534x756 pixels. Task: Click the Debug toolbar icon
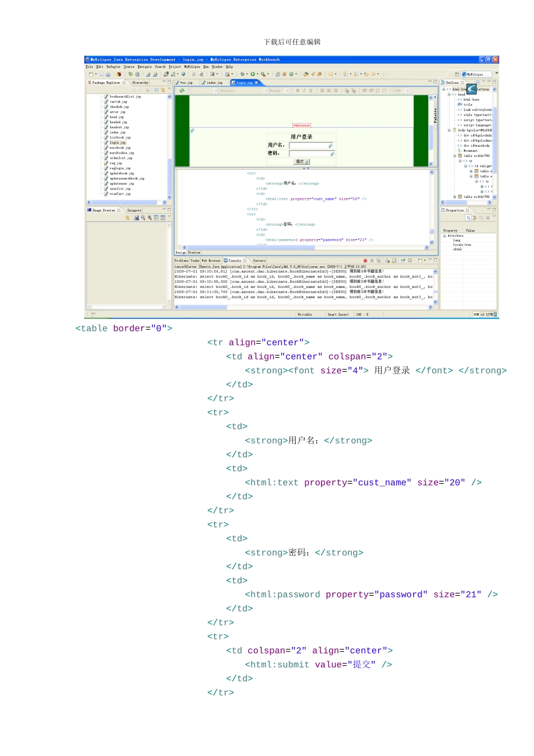[243, 74]
